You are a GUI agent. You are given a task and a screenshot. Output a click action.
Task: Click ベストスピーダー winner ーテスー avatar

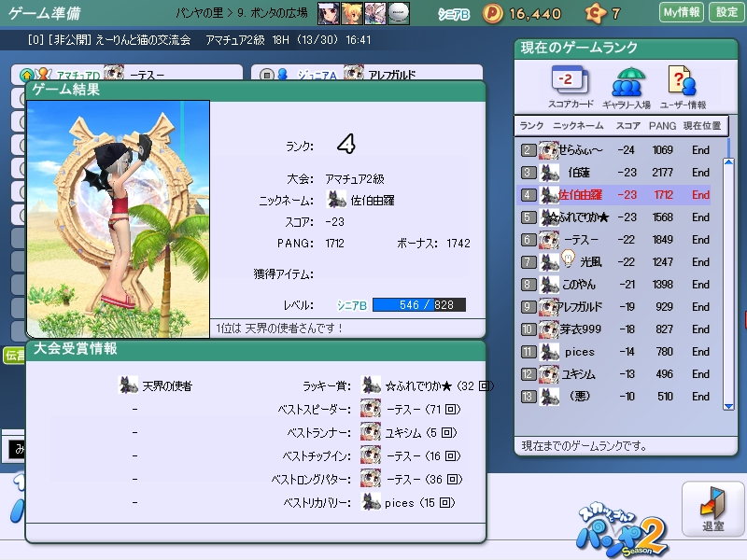[x=371, y=409]
